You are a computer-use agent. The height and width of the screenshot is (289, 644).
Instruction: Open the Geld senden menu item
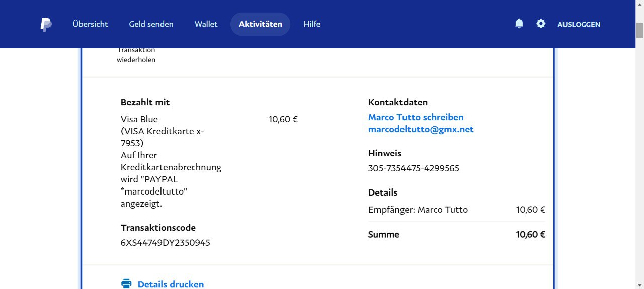click(x=151, y=24)
